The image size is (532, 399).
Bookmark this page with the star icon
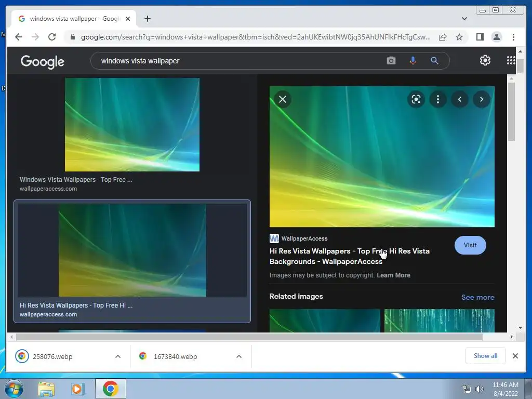459,37
